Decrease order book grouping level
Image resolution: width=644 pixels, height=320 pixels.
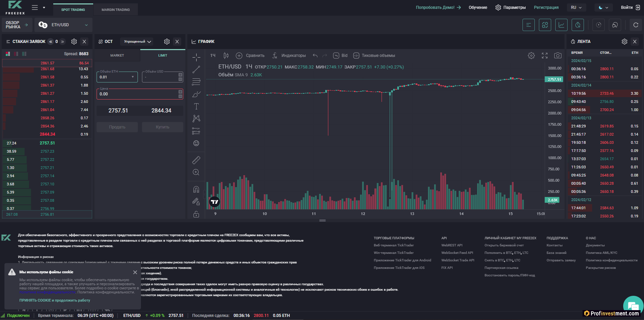tap(51, 42)
